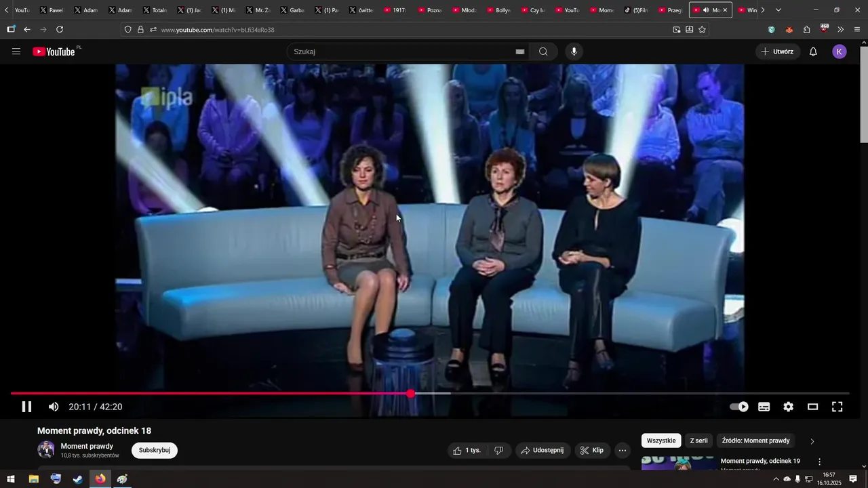
Task: Mute the video using the speaker icon
Action: coord(54,407)
